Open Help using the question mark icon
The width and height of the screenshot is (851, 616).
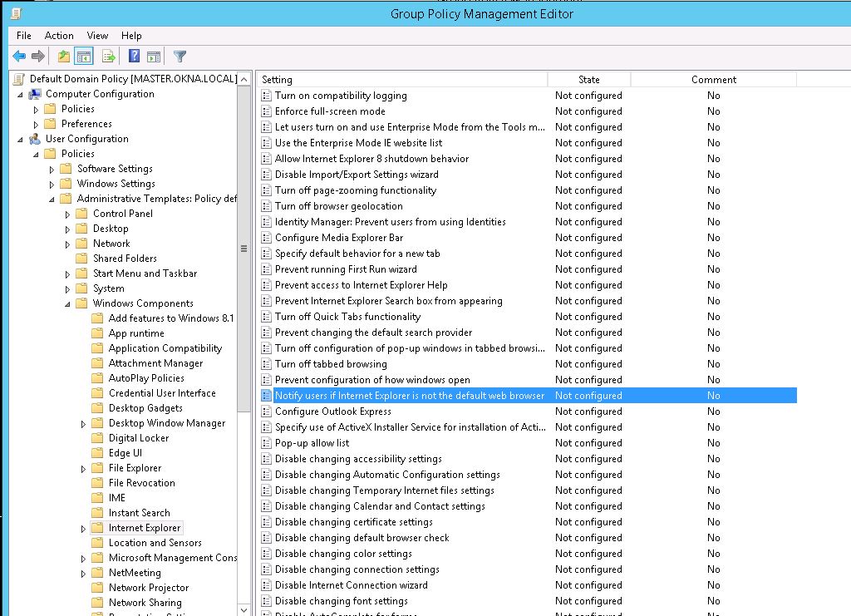pyautogui.click(x=134, y=56)
